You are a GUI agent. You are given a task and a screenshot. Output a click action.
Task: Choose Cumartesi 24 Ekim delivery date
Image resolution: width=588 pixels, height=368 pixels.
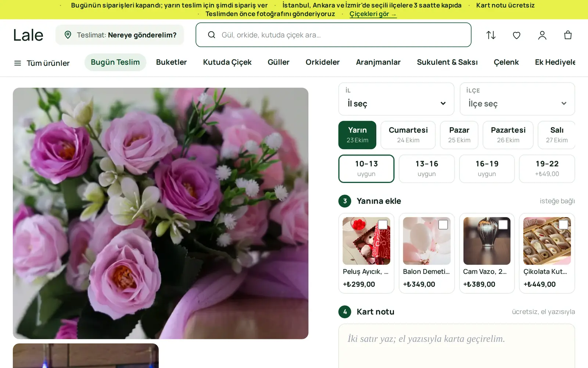[x=408, y=135]
